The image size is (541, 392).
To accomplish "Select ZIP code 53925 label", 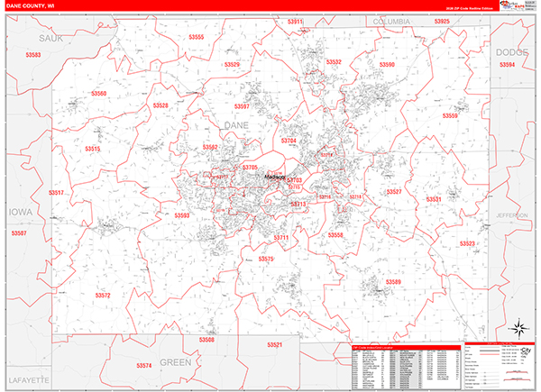I will tap(442, 22).
